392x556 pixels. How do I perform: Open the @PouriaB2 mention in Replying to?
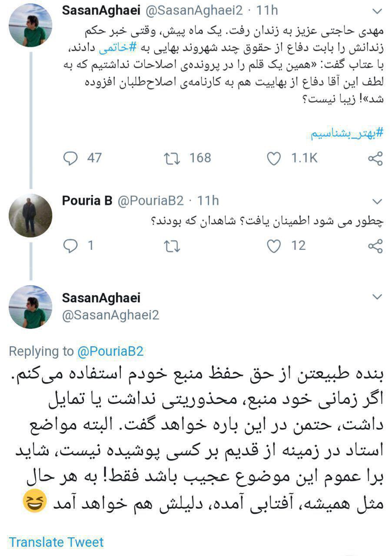[110, 351]
